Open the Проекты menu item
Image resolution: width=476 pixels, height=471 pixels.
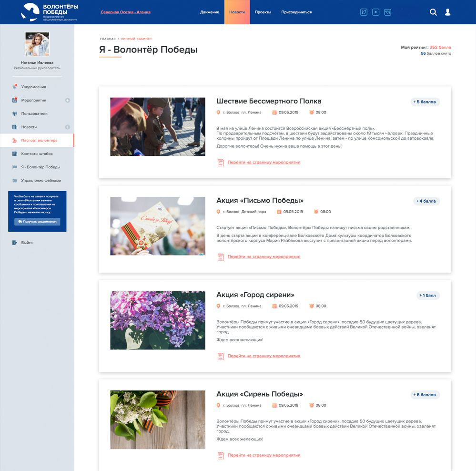(263, 12)
